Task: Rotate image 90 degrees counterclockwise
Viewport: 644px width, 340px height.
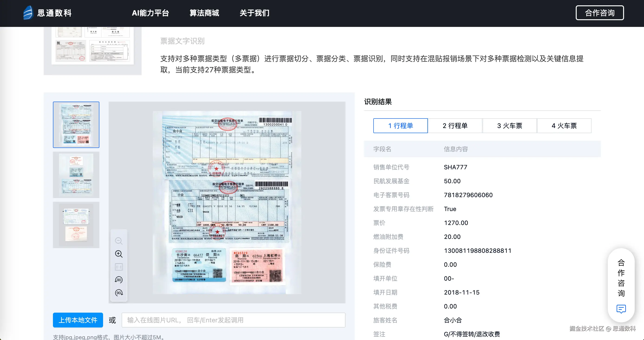Action: point(119,280)
